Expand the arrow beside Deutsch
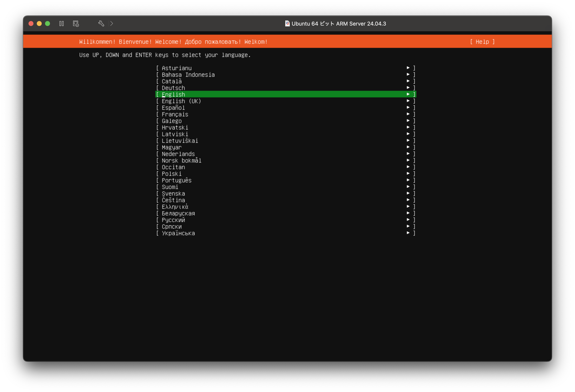This screenshot has height=392, width=575. coord(408,88)
